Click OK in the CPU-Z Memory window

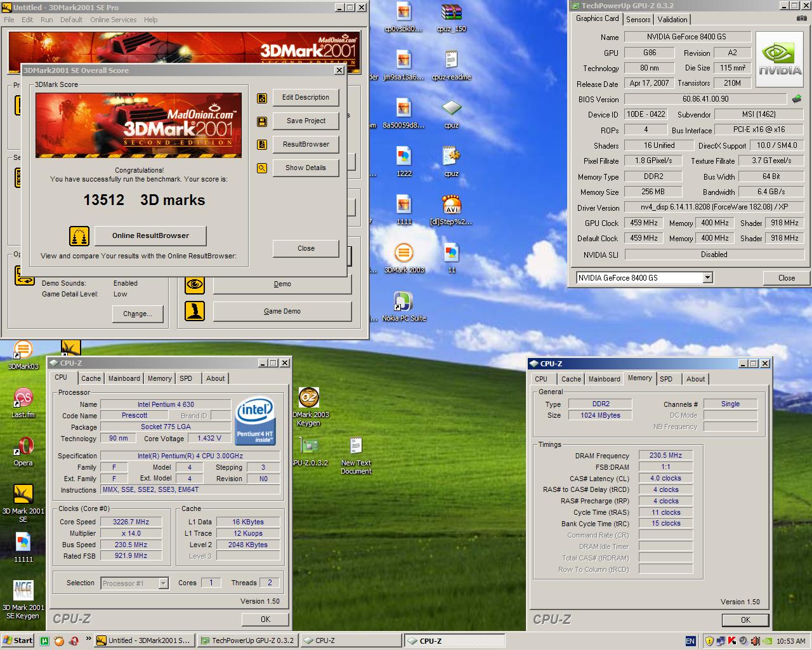coord(745,620)
